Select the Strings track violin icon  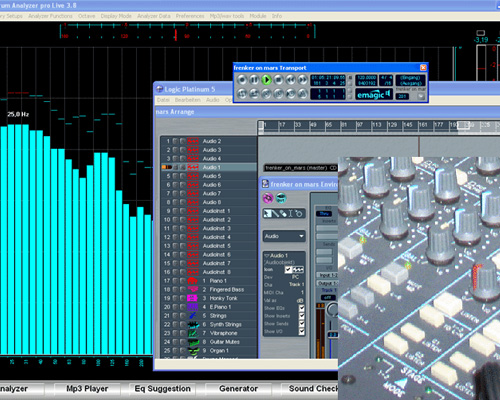193,315
